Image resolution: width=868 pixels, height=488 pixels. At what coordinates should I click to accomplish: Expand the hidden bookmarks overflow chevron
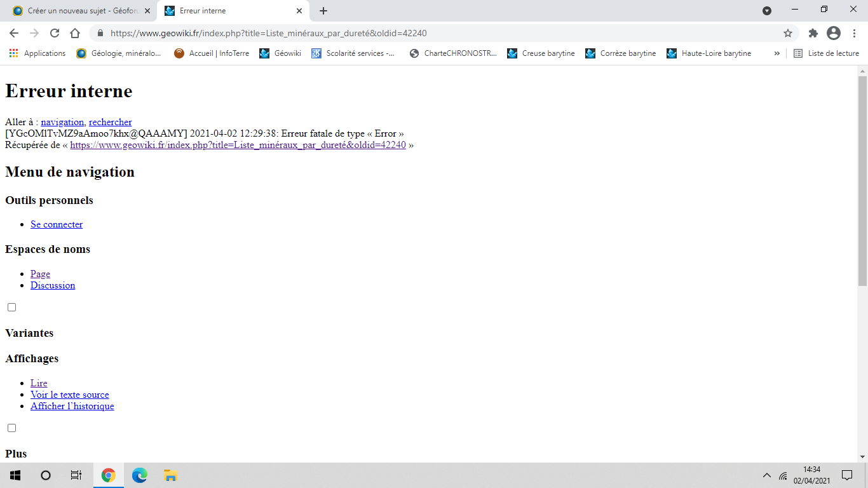point(776,53)
